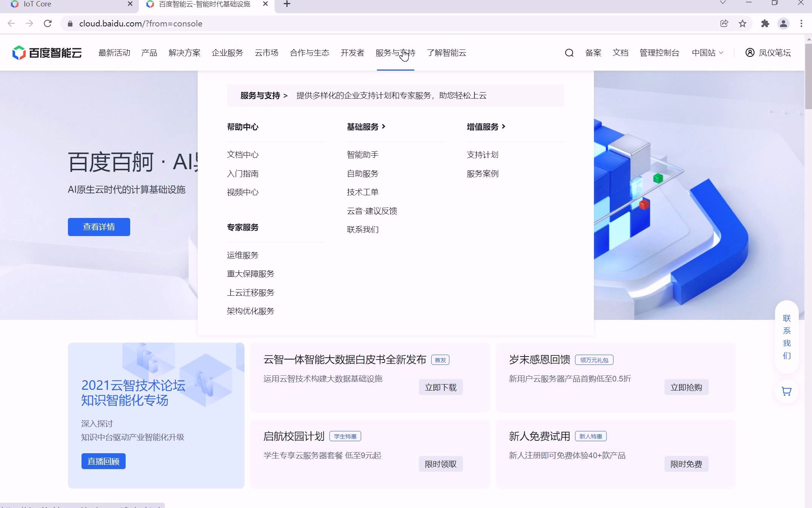812x508 pixels.
Task: Open the 2021云智技术论坛 card
Action: 156,415
